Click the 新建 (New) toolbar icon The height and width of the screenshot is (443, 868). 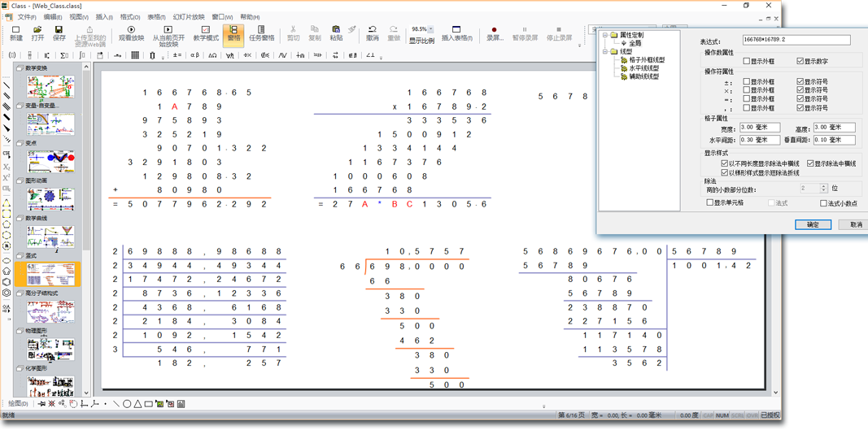(16, 33)
